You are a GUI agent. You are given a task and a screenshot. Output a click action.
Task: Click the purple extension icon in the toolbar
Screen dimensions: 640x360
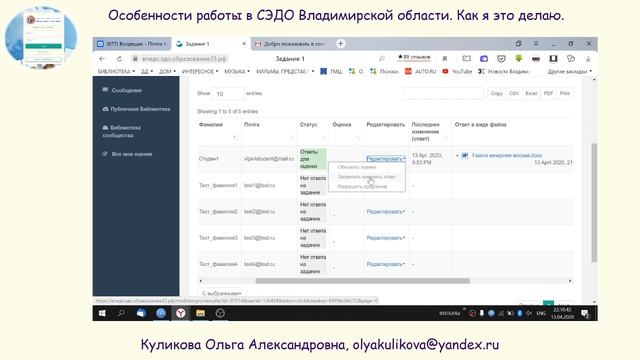point(484,59)
